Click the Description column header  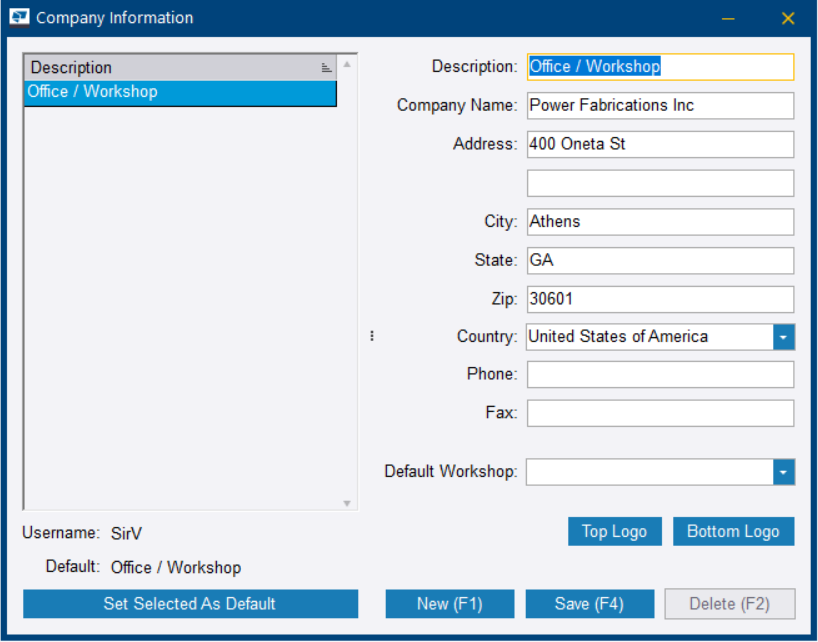(170, 68)
